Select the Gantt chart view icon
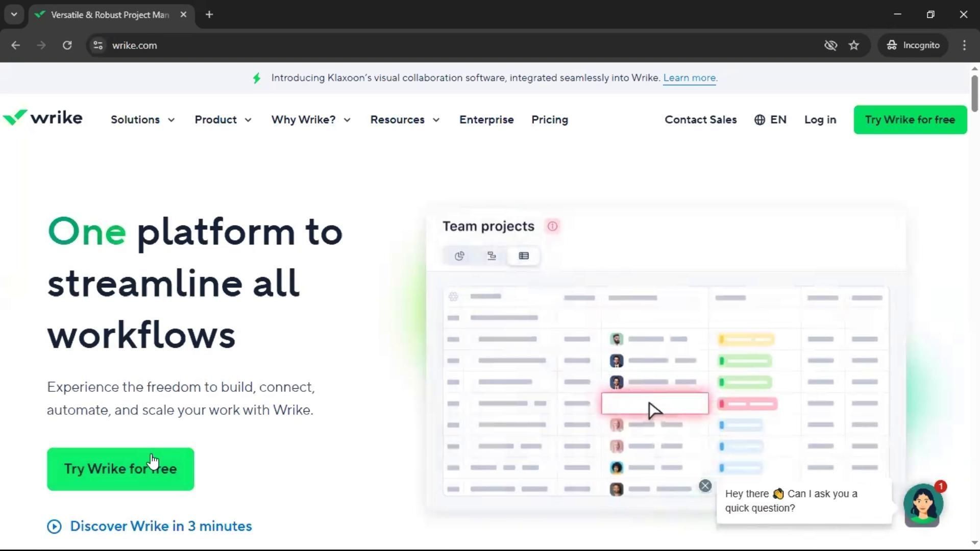980x551 pixels. pos(492,256)
